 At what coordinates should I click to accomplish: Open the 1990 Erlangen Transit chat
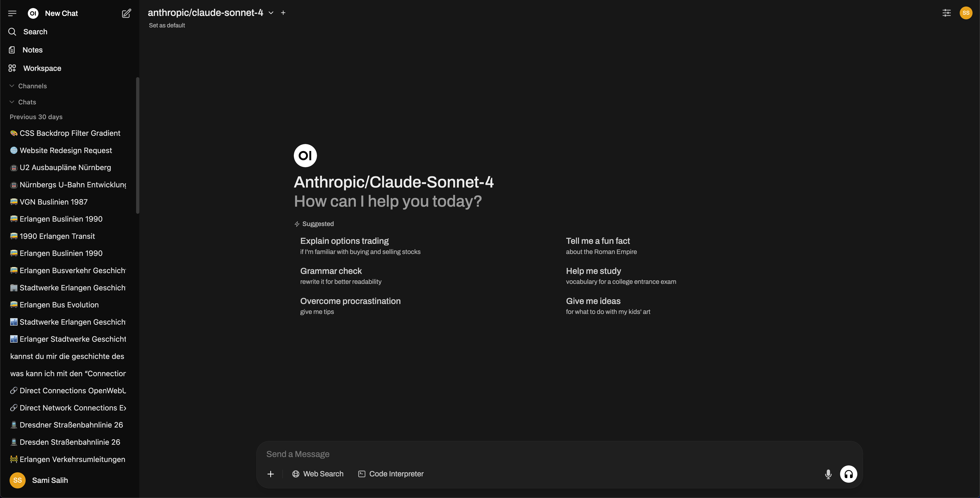pos(68,236)
